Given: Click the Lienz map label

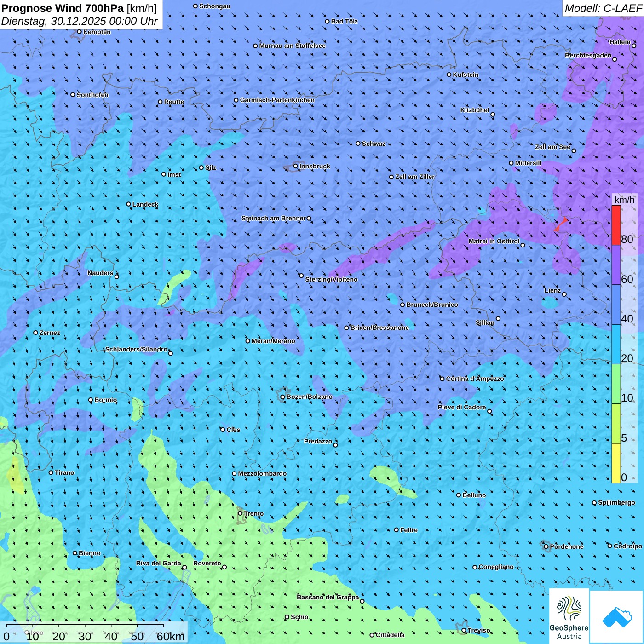Looking at the screenshot, I should pyautogui.click(x=552, y=290).
